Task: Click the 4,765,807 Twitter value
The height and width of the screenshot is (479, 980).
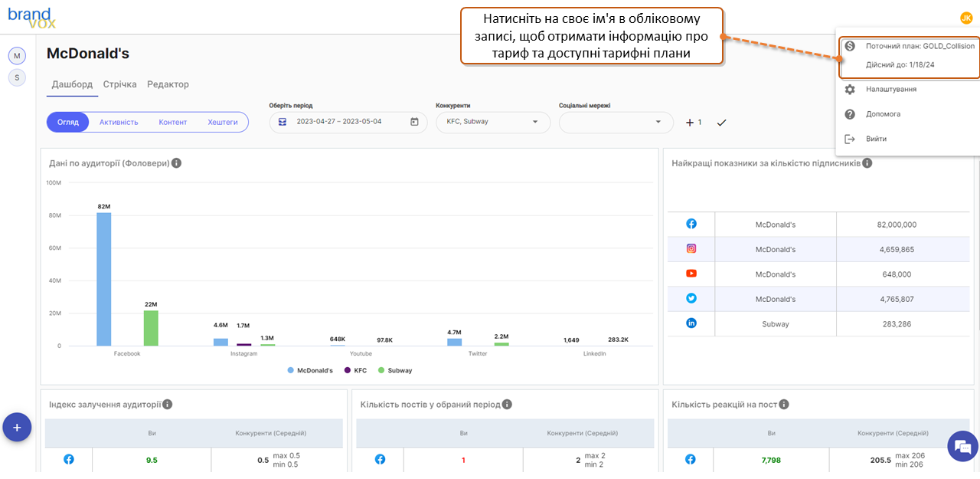Action: [x=897, y=299]
